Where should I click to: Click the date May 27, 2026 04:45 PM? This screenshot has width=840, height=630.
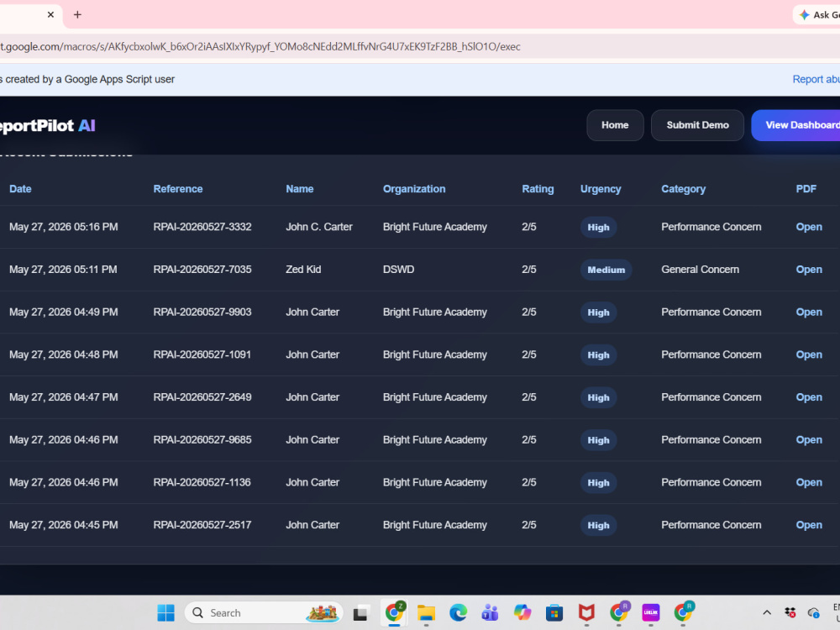(x=63, y=525)
